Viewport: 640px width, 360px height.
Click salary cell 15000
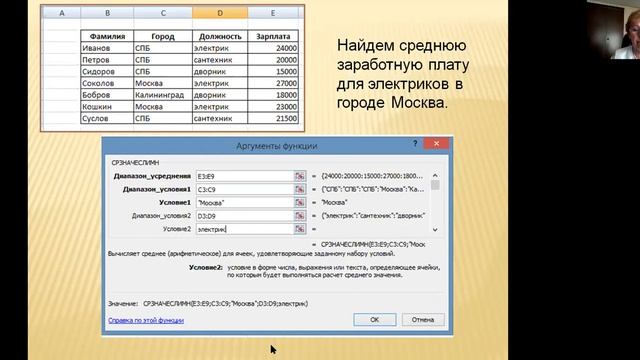[273, 71]
